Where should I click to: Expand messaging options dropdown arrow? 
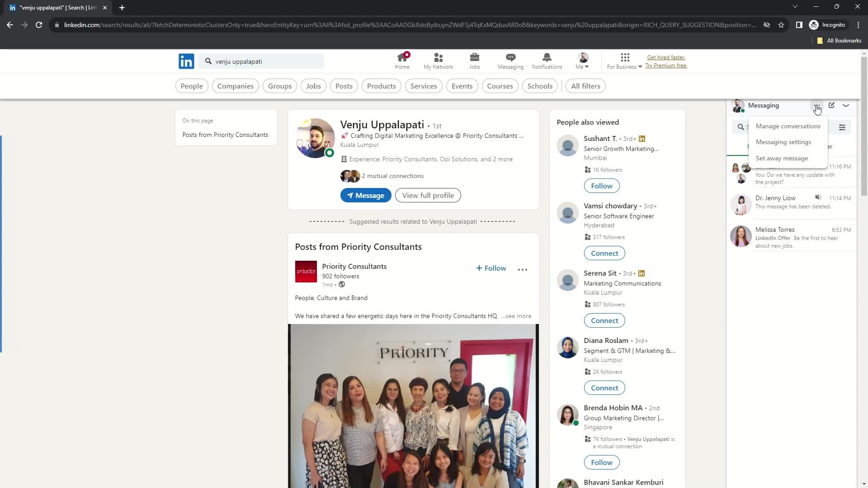848,105
